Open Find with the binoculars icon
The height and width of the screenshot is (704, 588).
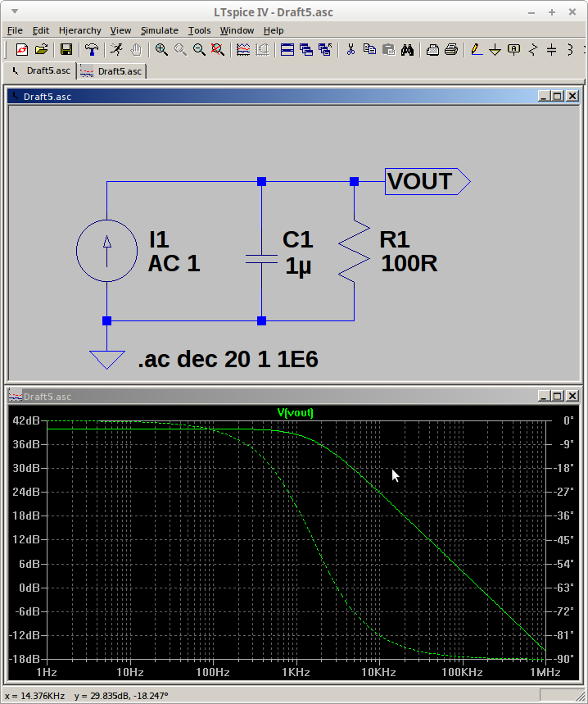[407, 49]
